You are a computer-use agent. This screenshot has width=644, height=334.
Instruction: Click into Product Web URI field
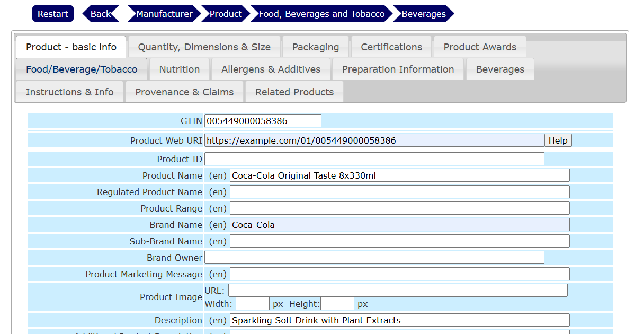[x=374, y=140]
